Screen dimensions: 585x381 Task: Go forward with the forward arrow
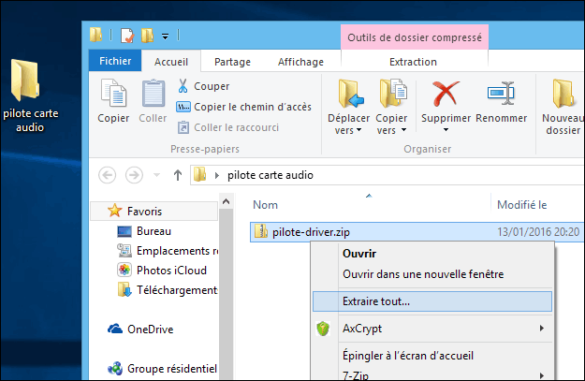click(134, 175)
